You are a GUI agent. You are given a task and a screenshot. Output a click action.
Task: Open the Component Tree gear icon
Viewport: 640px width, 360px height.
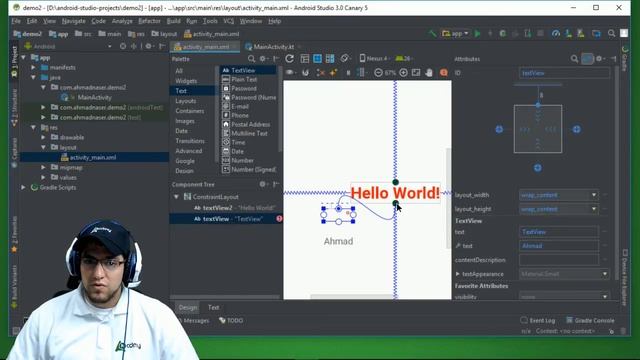pyautogui.click(x=263, y=184)
